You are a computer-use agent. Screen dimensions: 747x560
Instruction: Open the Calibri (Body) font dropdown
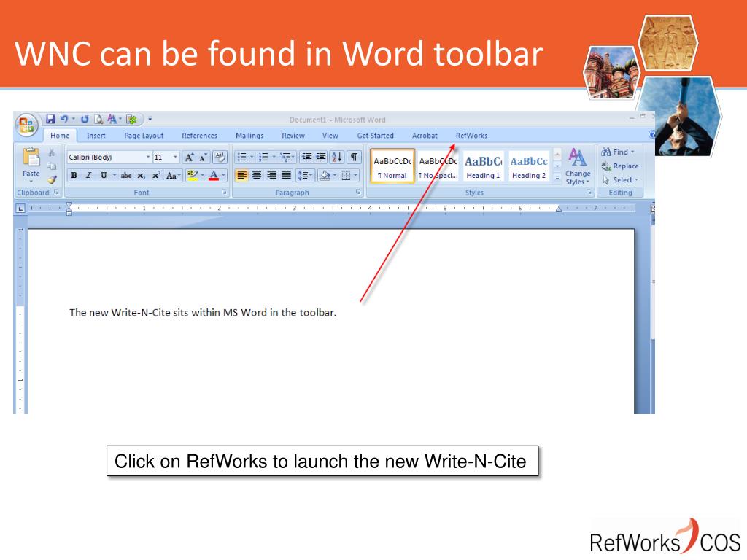coord(148,157)
